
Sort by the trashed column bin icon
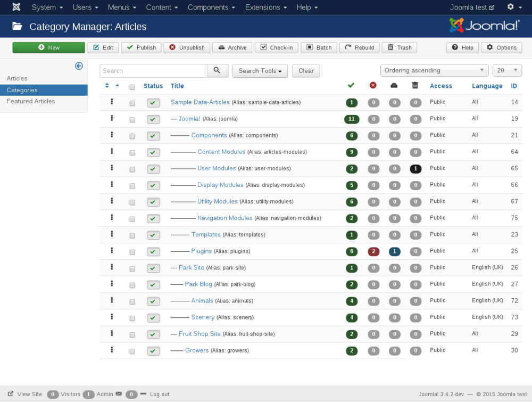pos(415,86)
